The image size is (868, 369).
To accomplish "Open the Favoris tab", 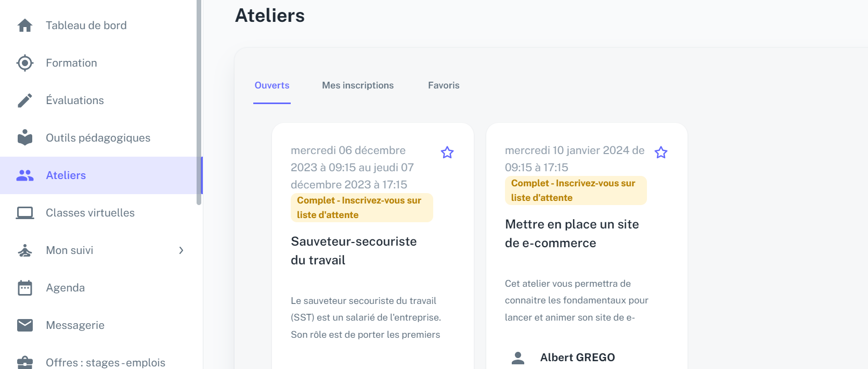I will pos(444,85).
